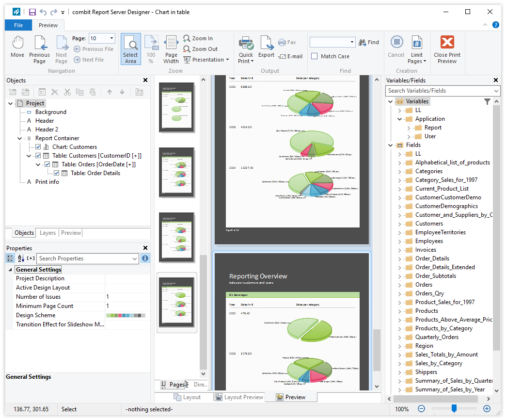
Task: Click Zoom In magnifier
Action: point(198,38)
